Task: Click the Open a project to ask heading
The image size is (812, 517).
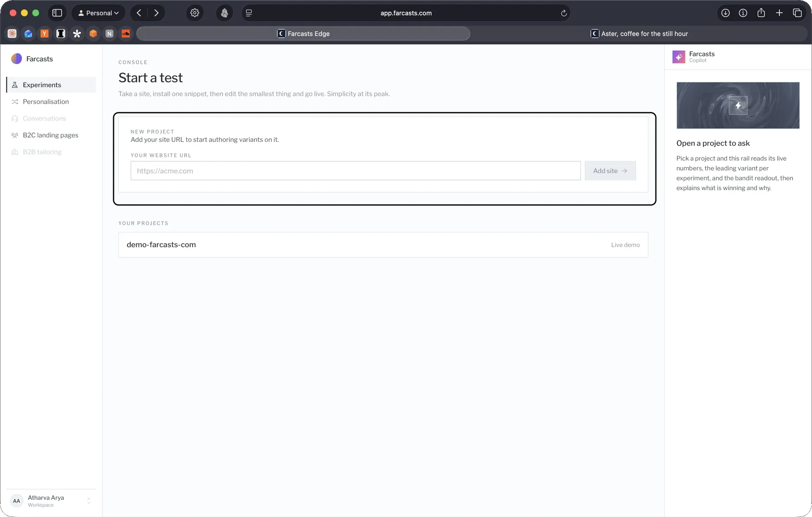Action: [x=713, y=143]
